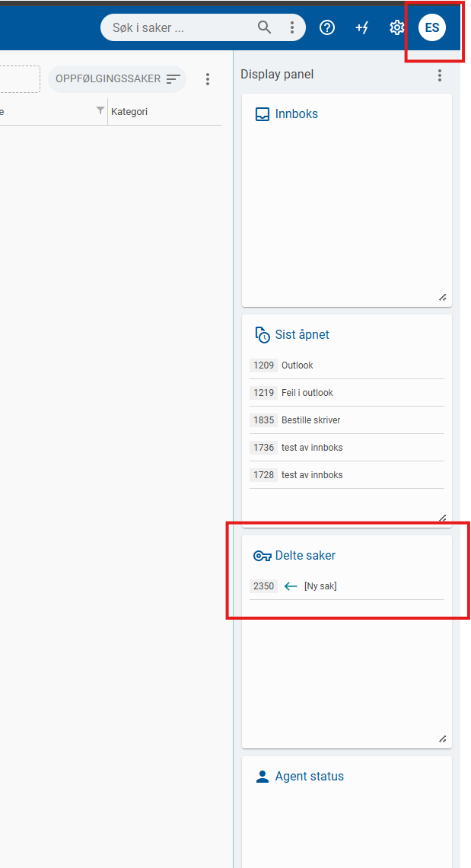Open search options three-dot menu
Viewport: 471px width, 868px height.
292,28
